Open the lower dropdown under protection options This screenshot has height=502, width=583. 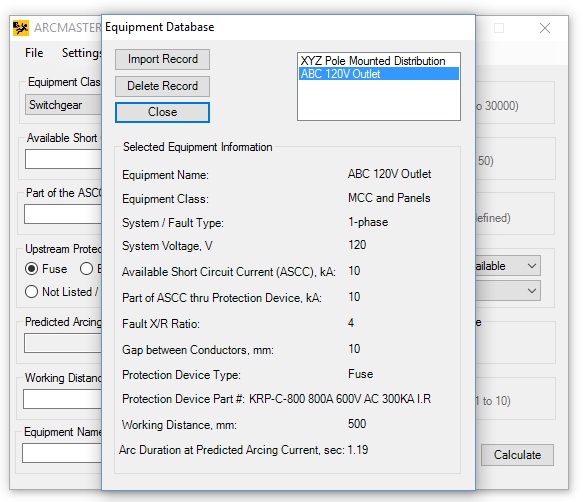[508, 290]
